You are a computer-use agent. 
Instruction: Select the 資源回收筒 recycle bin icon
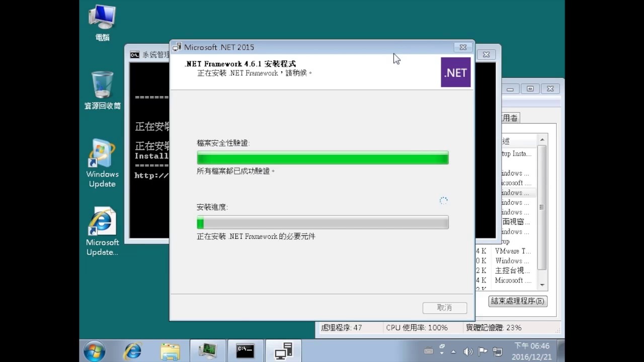[x=102, y=90]
